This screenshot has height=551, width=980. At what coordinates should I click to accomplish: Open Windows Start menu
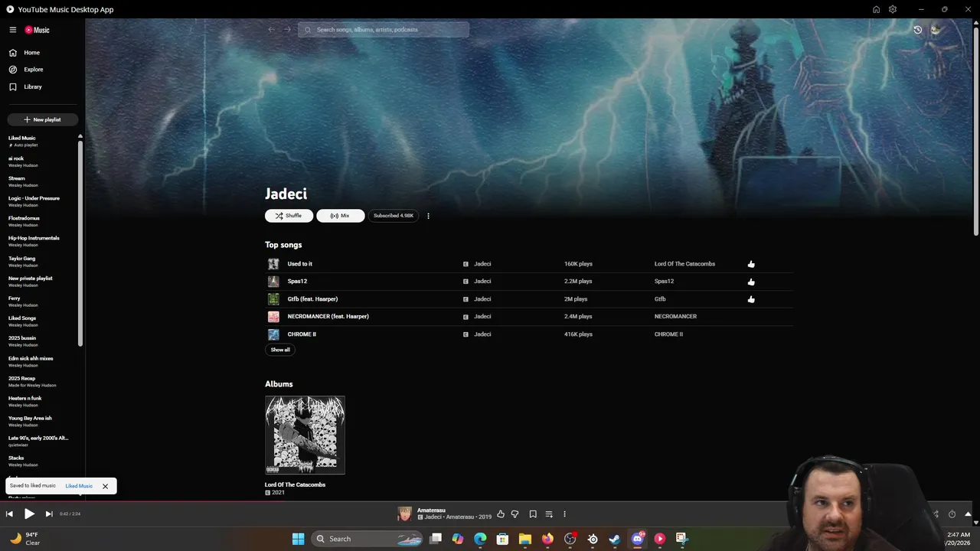coord(298,539)
